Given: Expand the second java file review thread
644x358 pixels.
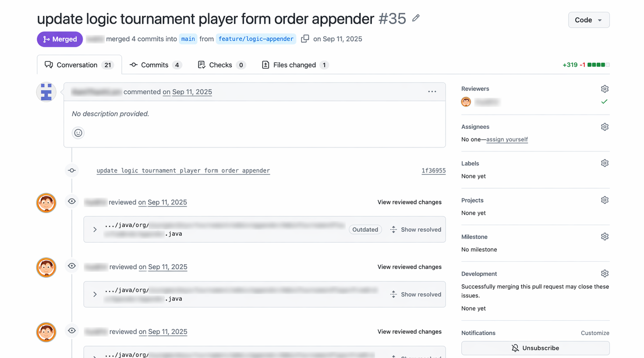Looking at the screenshot, I should pos(95,294).
